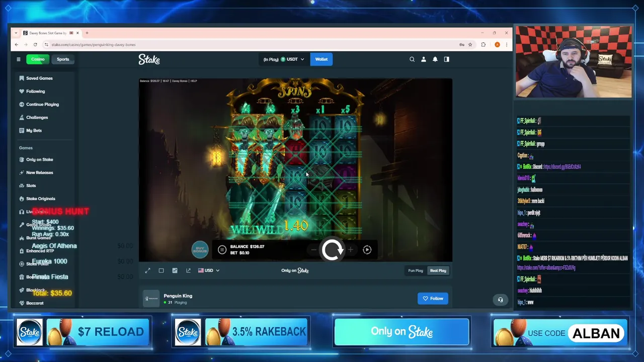Open the autoplay icon in game

tap(367, 250)
